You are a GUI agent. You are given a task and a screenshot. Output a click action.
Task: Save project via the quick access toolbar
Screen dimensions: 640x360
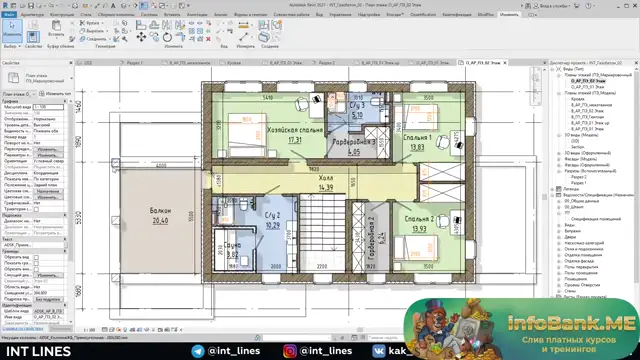click(31, 6)
